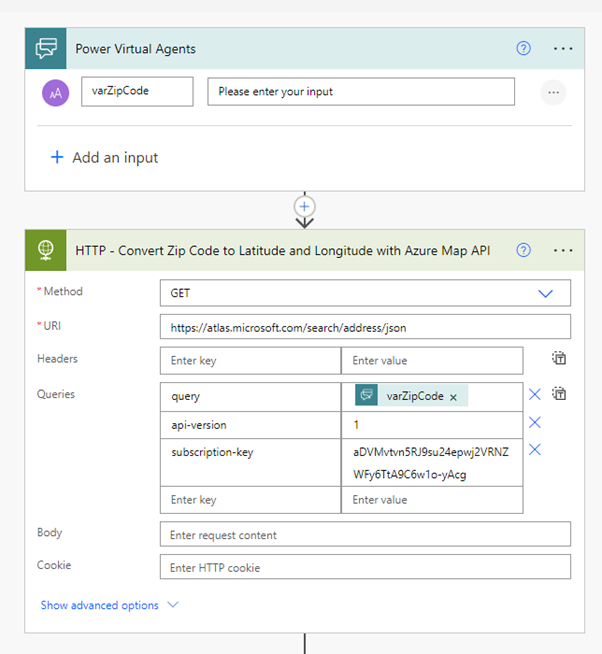
Task: Edit the subscription-key key field
Action: [250, 462]
